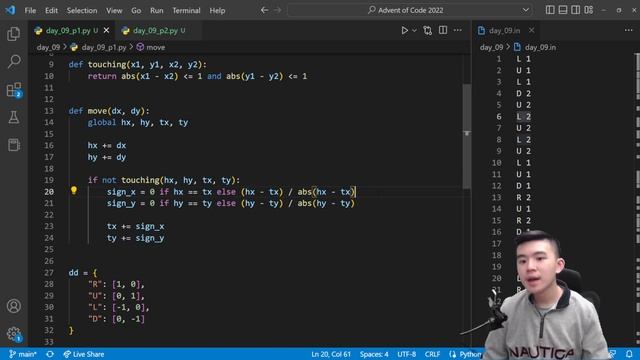Open the File menu

[30, 11]
